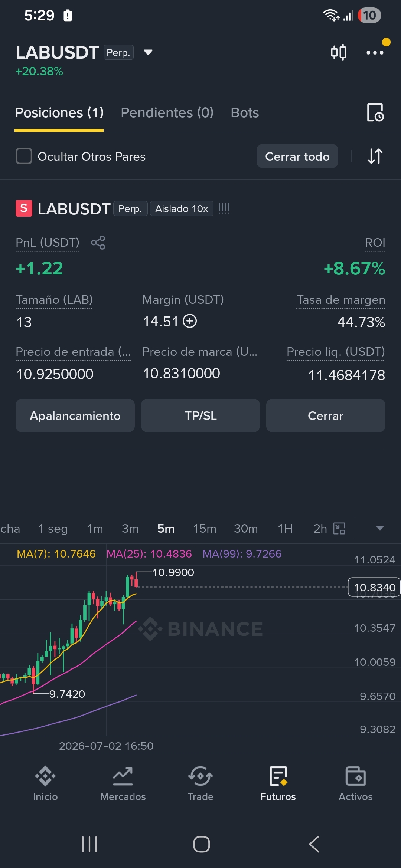Tap the MA(99) indicator label
Image resolution: width=401 pixels, height=868 pixels.
click(242, 554)
